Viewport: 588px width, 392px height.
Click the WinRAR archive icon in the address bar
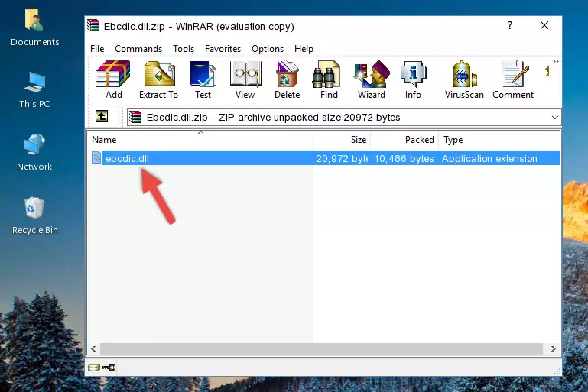tap(135, 118)
